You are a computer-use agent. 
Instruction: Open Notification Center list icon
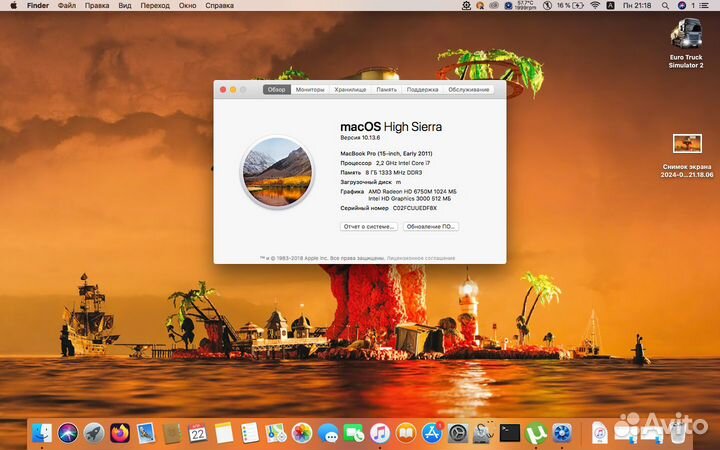tap(704, 6)
